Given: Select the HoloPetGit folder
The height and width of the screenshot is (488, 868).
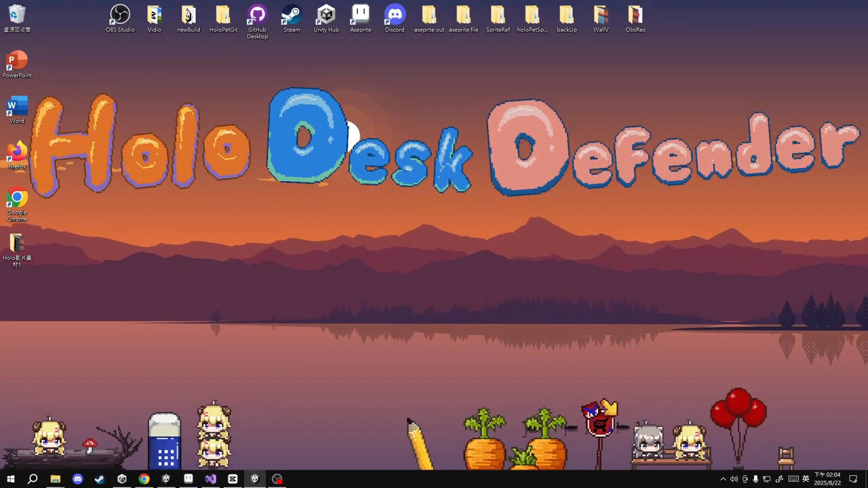Looking at the screenshot, I should [x=223, y=18].
